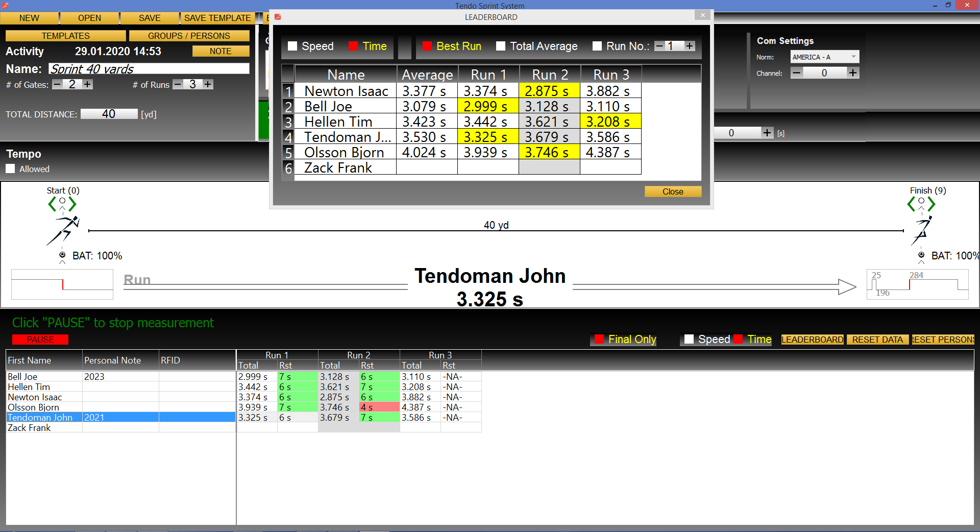Enable Speed checkbox in Leaderboard
Image resolution: width=980 pixels, height=532 pixels.
click(x=292, y=46)
